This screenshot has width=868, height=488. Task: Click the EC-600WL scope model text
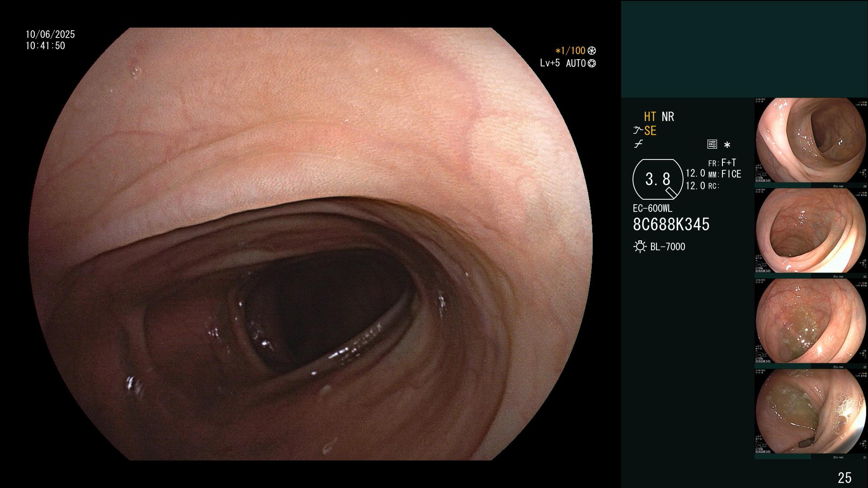(x=652, y=209)
